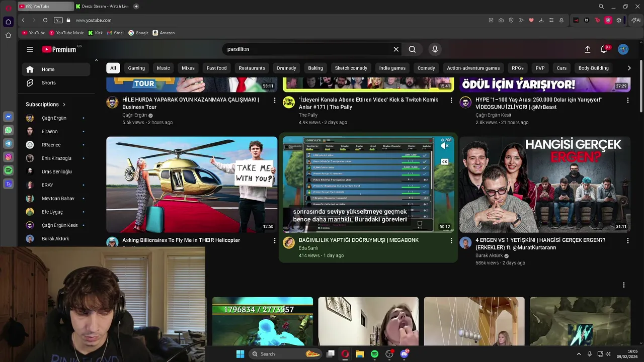
Task: Open the Opera tab search magnifier
Action: tap(601, 7)
